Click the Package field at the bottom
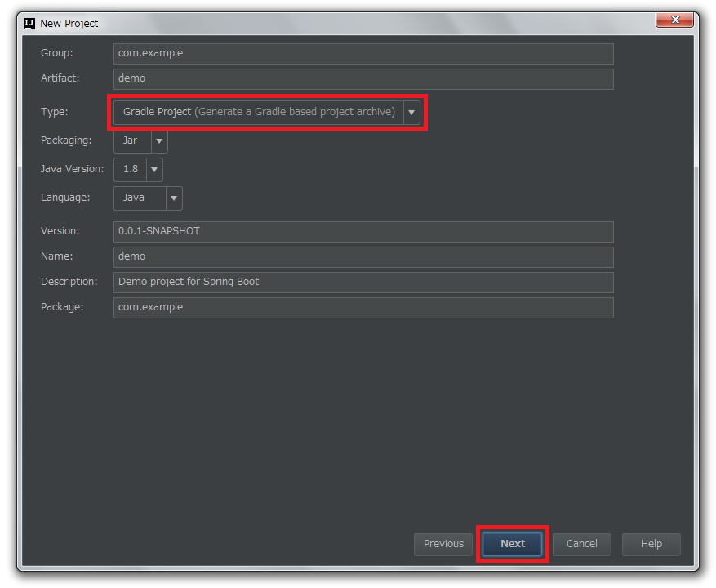Screen dimensions: 716x588 pos(363,308)
